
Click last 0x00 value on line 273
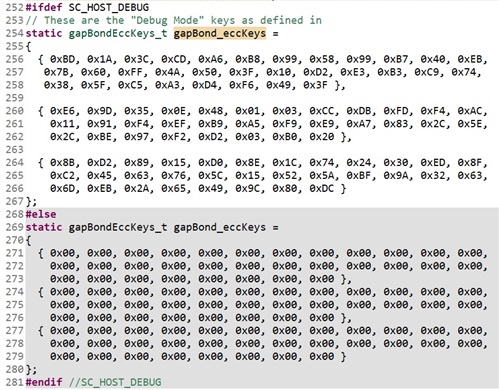pos(322,279)
